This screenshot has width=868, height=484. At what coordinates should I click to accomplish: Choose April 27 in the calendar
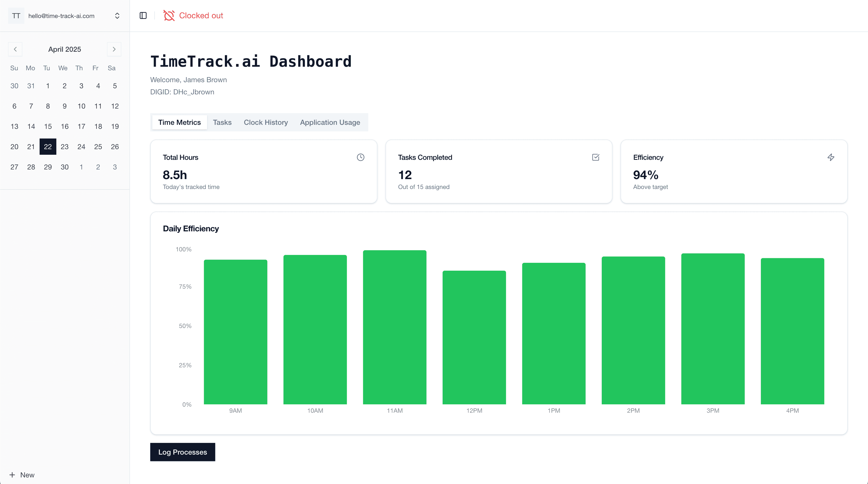[x=14, y=167]
